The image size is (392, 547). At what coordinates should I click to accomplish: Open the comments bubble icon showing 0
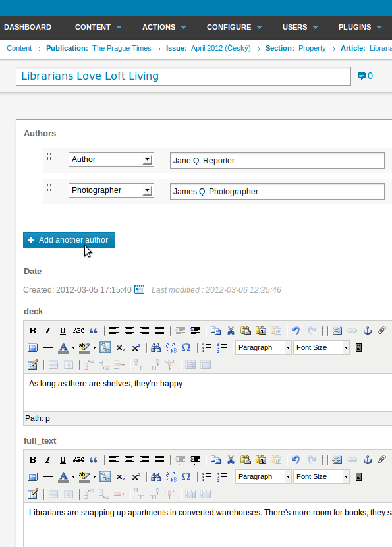click(x=365, y=76)
